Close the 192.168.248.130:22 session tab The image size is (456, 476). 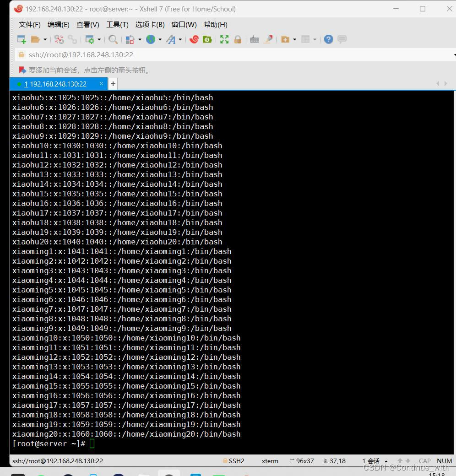click(x=101, y=84)
